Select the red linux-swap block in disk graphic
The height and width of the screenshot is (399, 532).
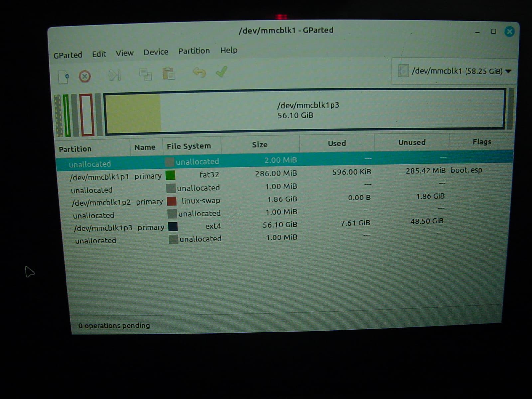click(87, 115)
